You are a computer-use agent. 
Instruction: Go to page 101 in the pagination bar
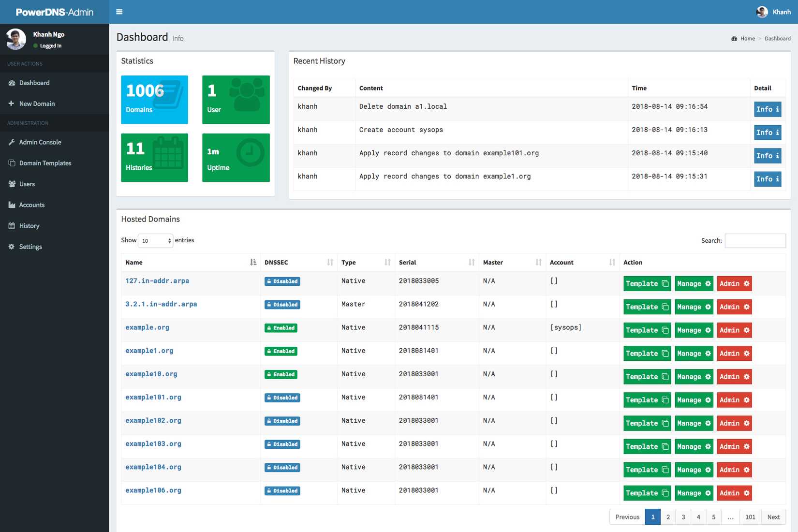pos(750,517)
